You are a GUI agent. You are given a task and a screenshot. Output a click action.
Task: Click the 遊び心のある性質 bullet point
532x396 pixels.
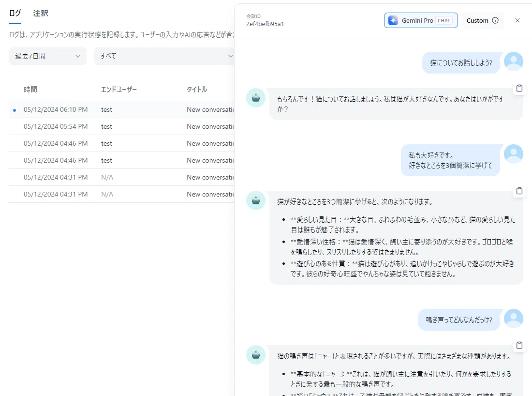[402, 269]
